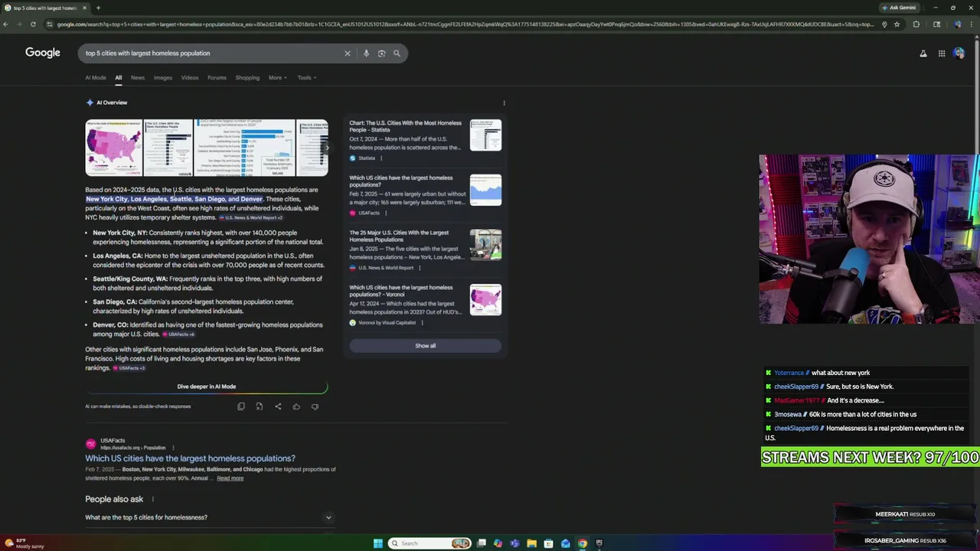Open People also ask options menu
Image resolution: width=980 pixels, height=551 pixels.
click(152, 499)
